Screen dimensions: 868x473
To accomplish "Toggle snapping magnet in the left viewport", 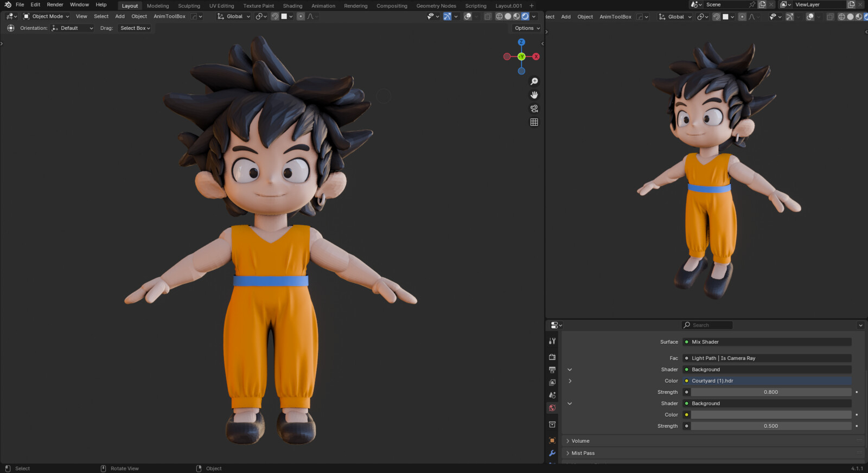I will point(275,16).
